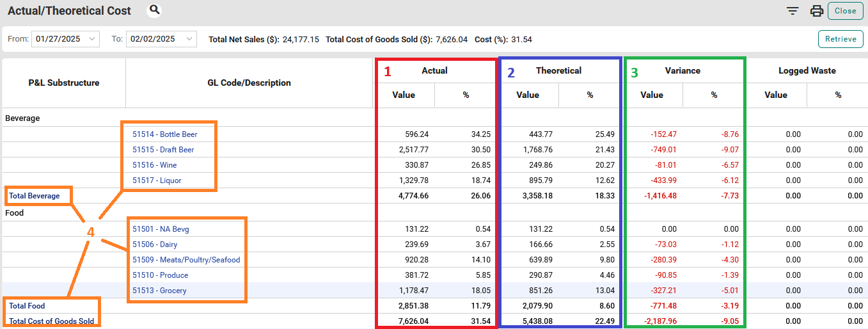Click Grocery theoretical value 851.26
This screenshot has width=868, height=329.
tap(541, 291)
